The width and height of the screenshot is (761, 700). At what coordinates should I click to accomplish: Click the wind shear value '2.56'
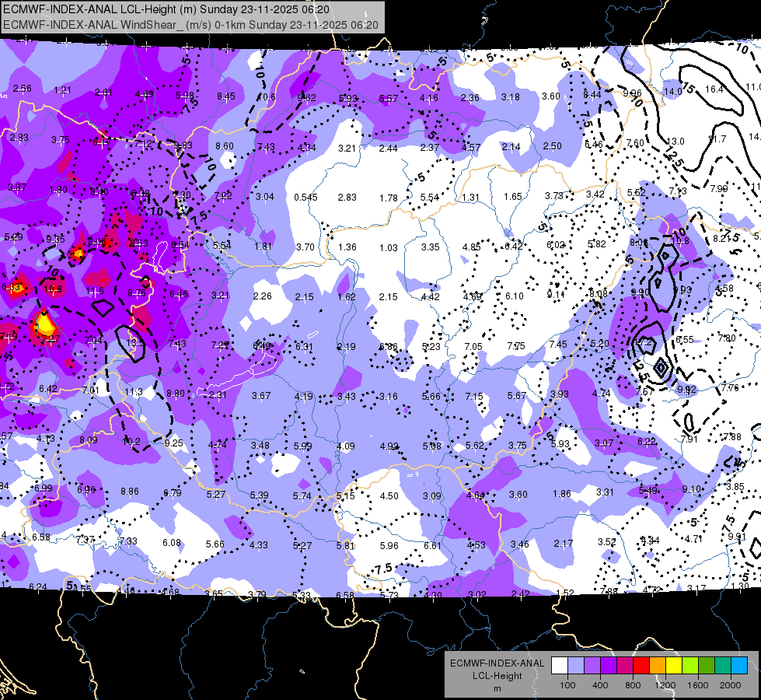coord(23,89)
